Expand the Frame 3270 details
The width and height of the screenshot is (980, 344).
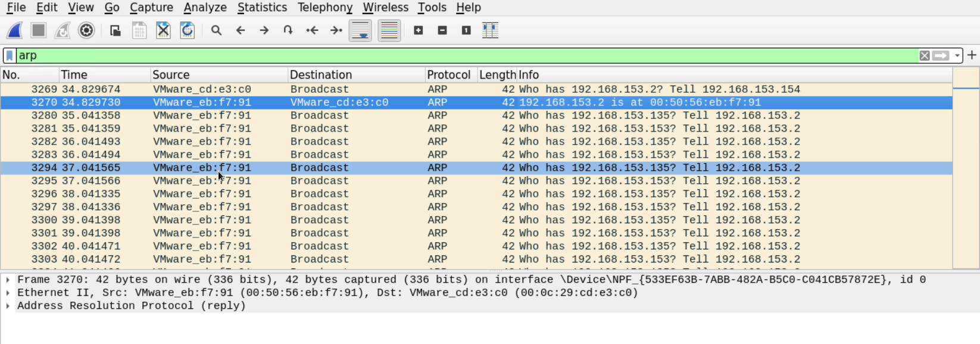click(x=8, y=280)
